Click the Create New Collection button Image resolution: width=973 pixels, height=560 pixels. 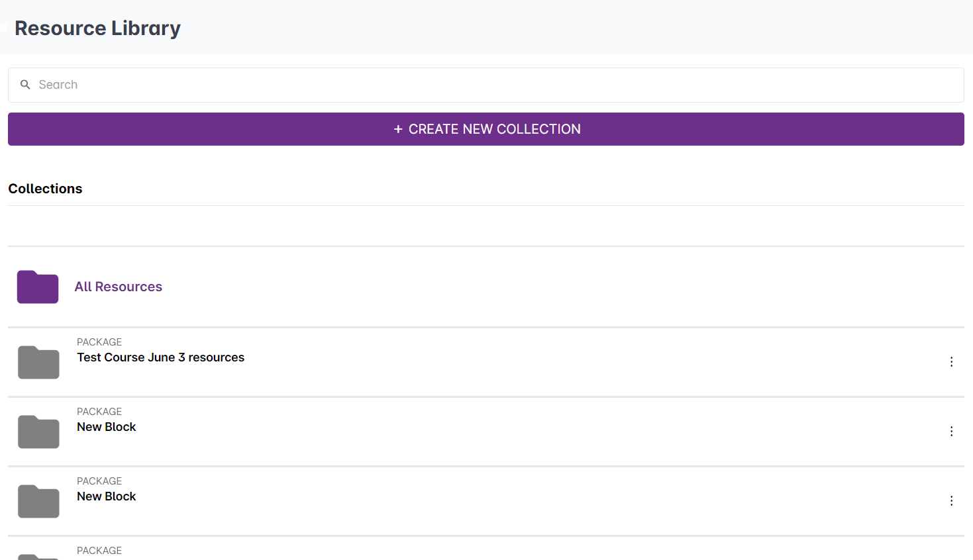(x=486, y=129)
